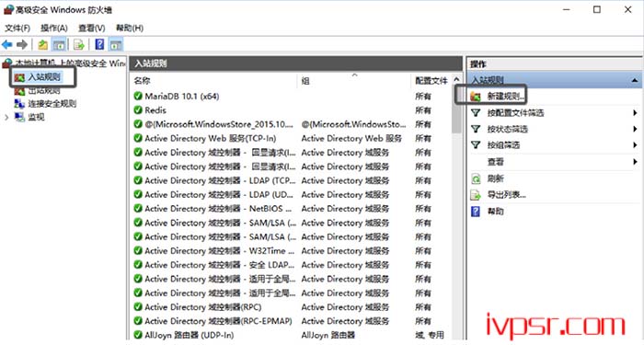The width and height of the screenshot is (644, 345).
Task: Select the MariaDB 10.1 (x64) rule
Action: (182, 96)
